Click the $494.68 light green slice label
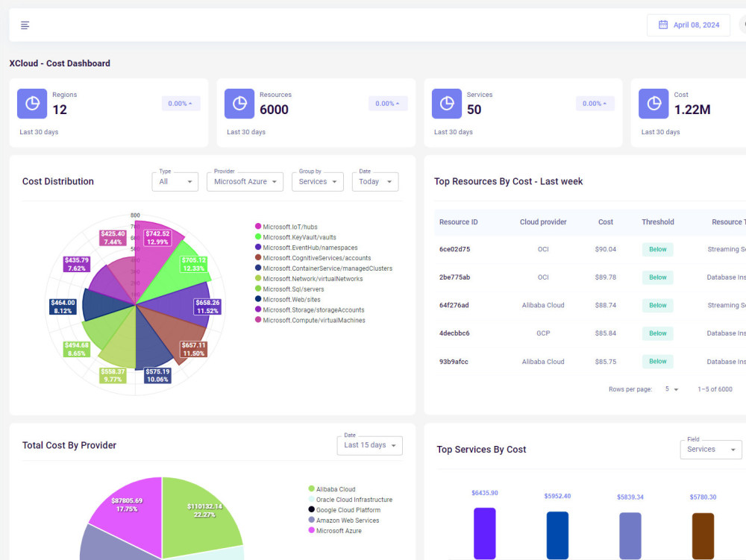The image size is (746, 560). pyautogui.click(x=77, y=350)
